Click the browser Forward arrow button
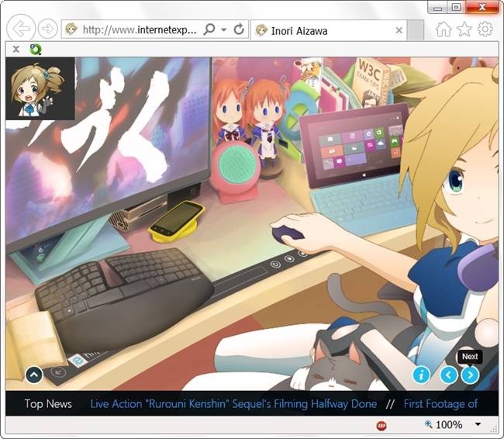 pos(48,29)
